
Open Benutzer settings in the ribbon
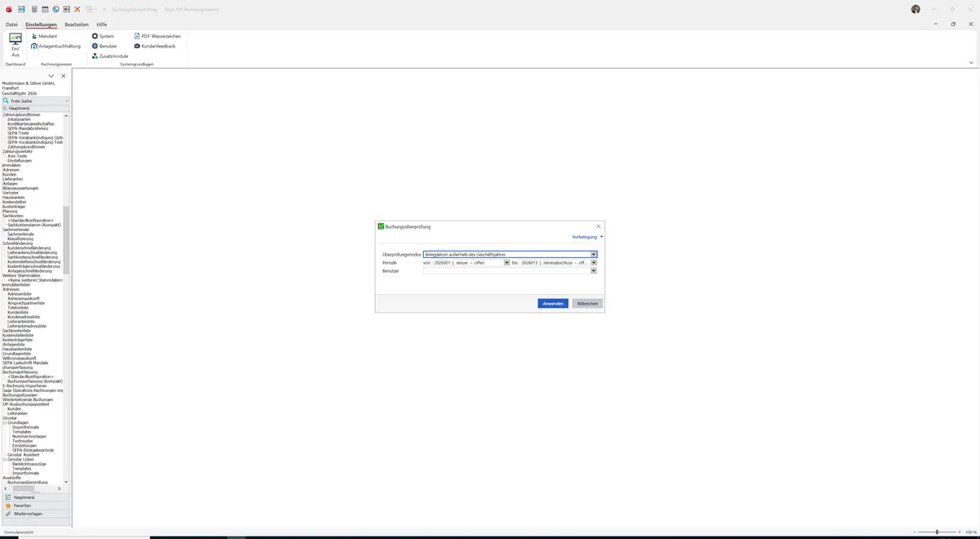tap(105, 47)
